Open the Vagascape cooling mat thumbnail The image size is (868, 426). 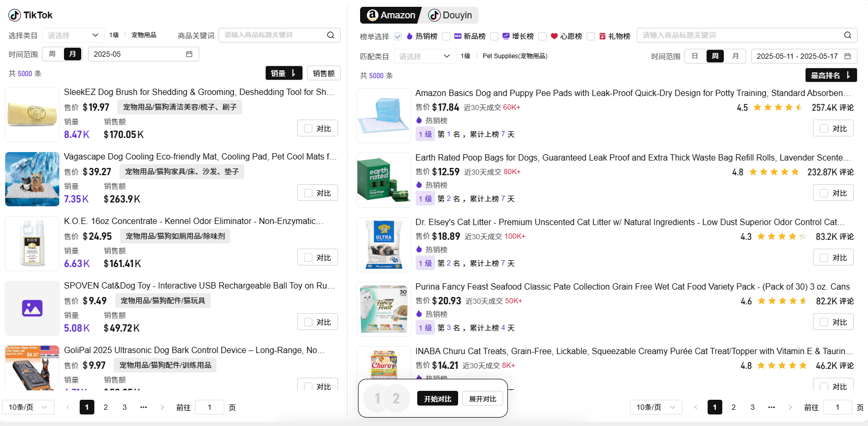coord(32,179)
